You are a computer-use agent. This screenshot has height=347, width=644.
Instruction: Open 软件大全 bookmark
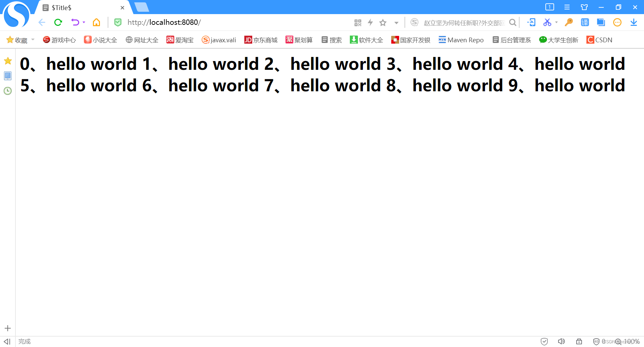coord(366,40)
